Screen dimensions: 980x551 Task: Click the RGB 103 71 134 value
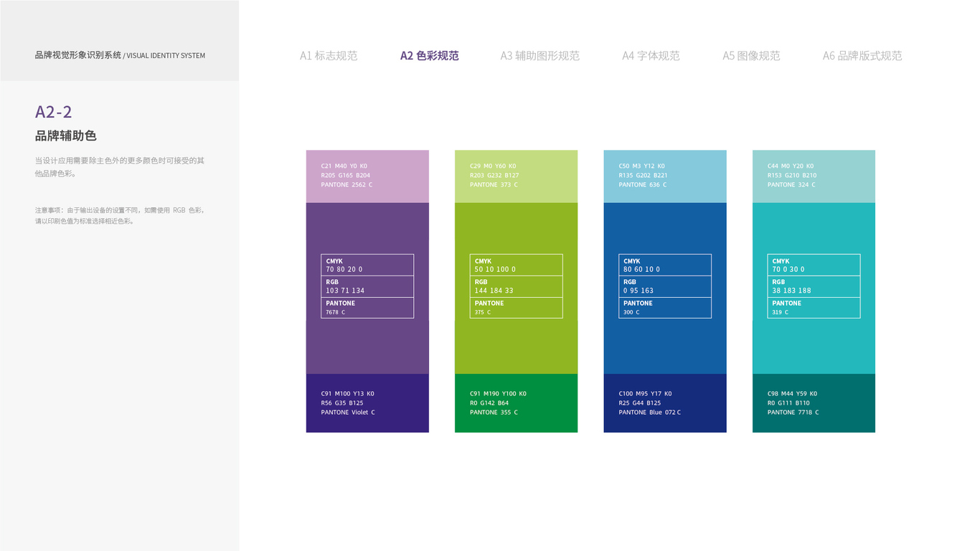click(345, 291)
